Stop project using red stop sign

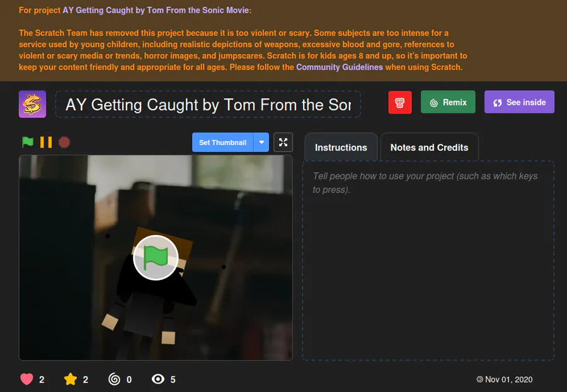pos(64,142)
